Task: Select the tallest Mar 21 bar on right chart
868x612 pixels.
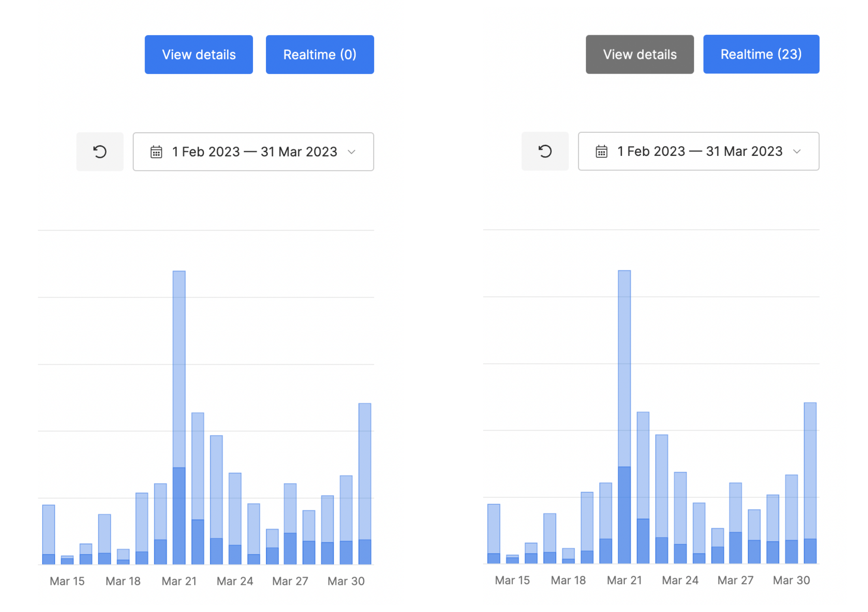Action: (624, 405)
